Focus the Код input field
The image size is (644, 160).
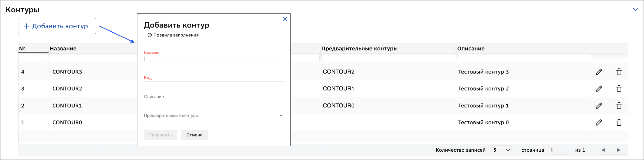click(x=214, y=78)
